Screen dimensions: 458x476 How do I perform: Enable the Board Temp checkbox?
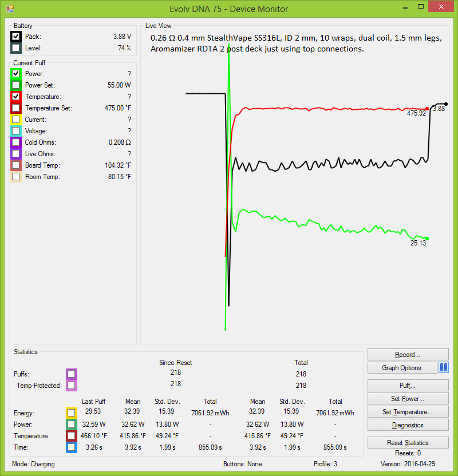pyautogui.click(x=16, y=165)
